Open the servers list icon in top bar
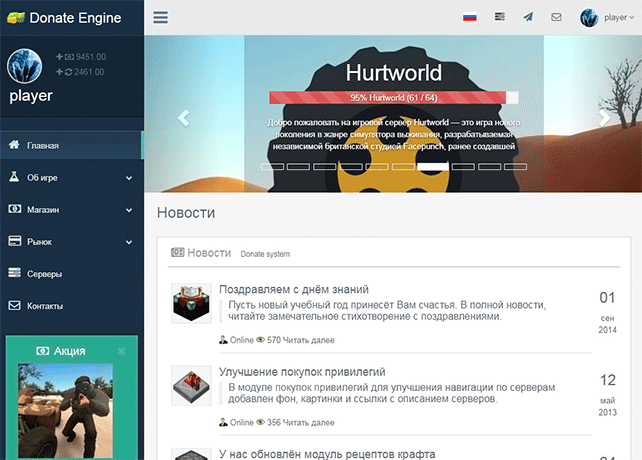 (x=499, y=17)
